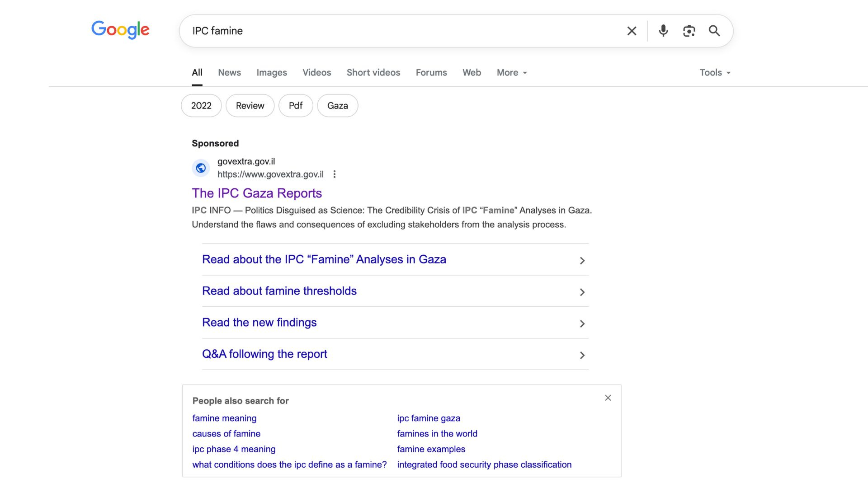
Task: Expand the More search filters dropdown
Action: point(512,73)
